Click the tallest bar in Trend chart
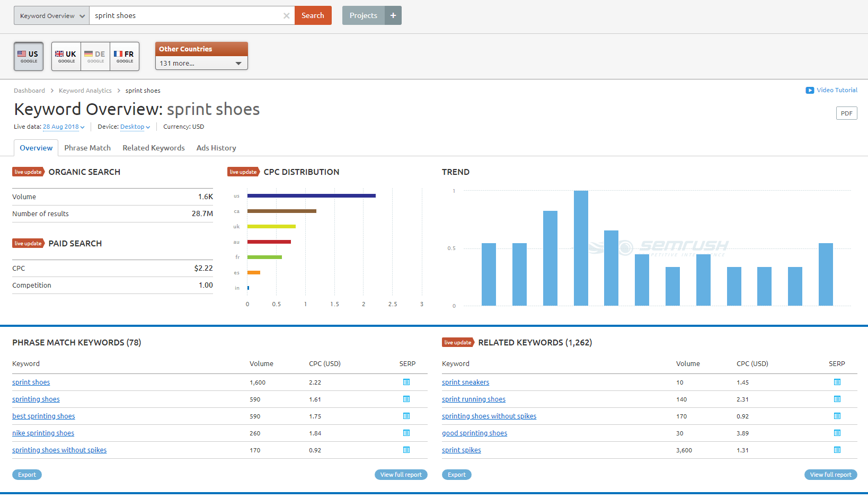868x499 pixels. tap(581, 248)
